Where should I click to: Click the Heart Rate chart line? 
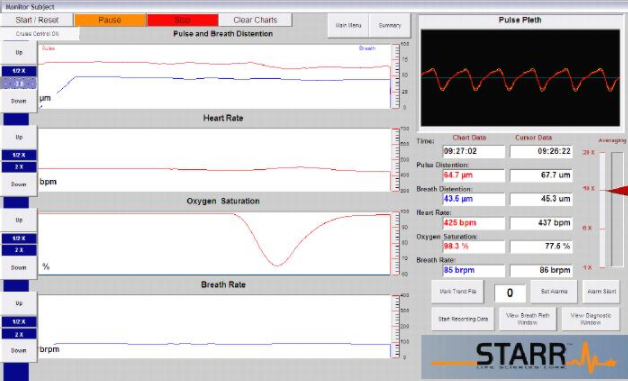point(214,169)
